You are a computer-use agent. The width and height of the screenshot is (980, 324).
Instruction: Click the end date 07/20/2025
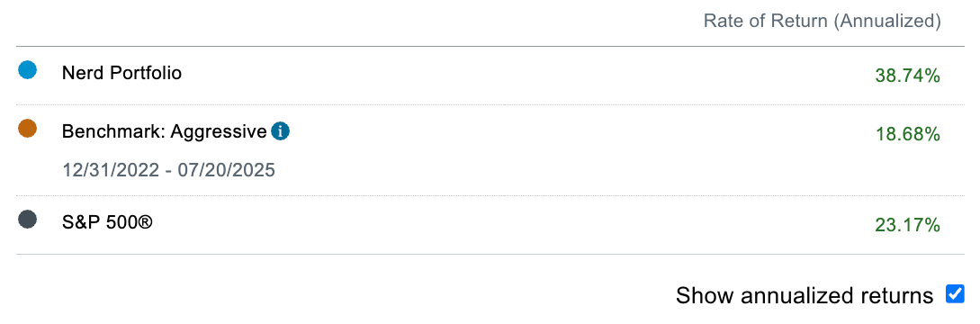coord(227,169)
